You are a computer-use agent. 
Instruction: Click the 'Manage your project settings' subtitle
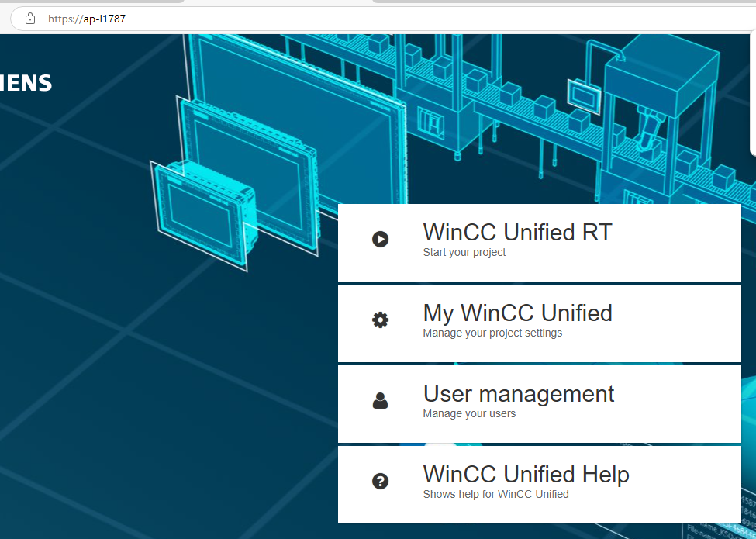tap(492, 333)
